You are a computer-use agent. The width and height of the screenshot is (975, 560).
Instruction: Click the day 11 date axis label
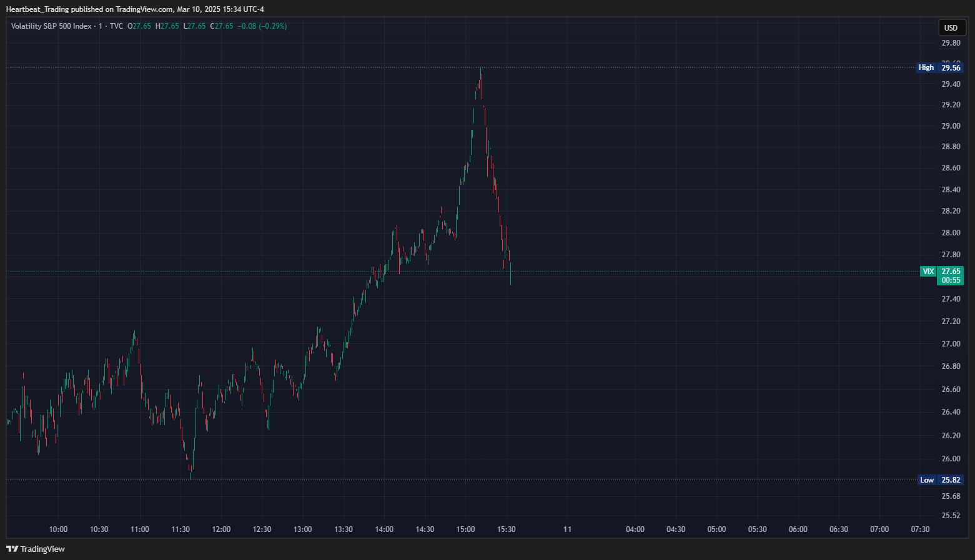567,529
